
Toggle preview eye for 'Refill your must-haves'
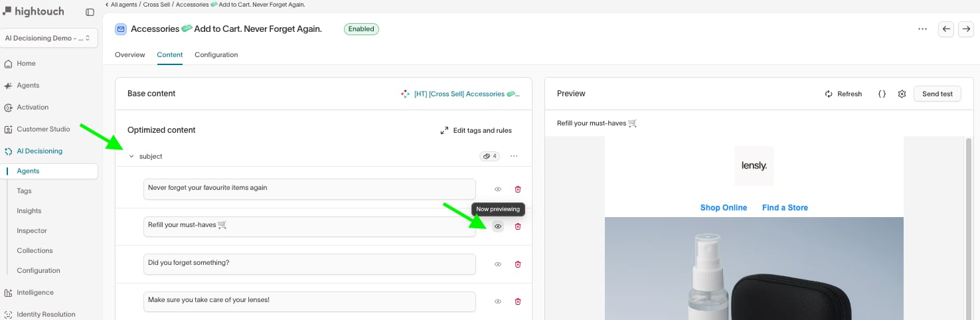click(498, 226)
